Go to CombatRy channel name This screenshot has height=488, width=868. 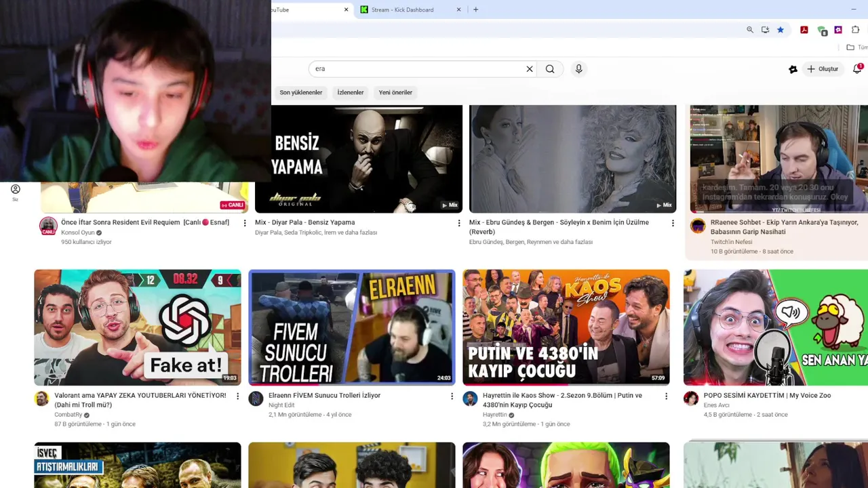(x=68, y=415)
